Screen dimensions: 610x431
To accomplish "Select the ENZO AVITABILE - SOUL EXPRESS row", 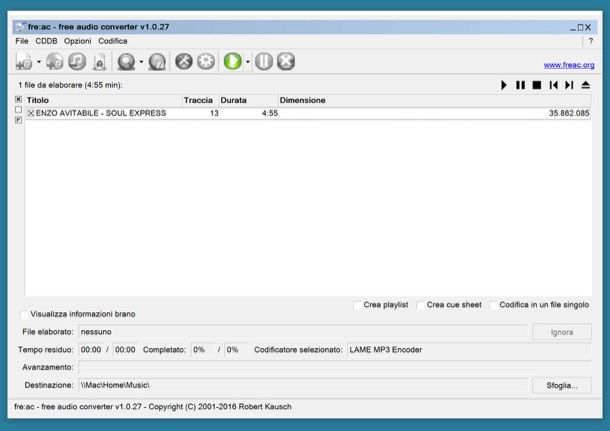I will coord(308,113).
